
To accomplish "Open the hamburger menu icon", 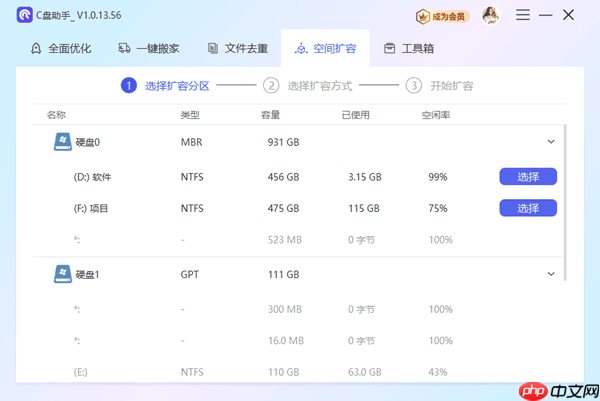I will [x=523, y=15].
